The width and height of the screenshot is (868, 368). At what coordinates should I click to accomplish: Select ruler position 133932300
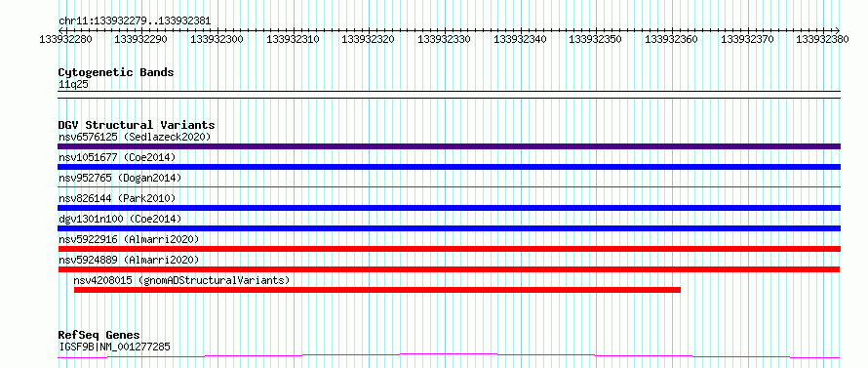click(x=217, y=39)
